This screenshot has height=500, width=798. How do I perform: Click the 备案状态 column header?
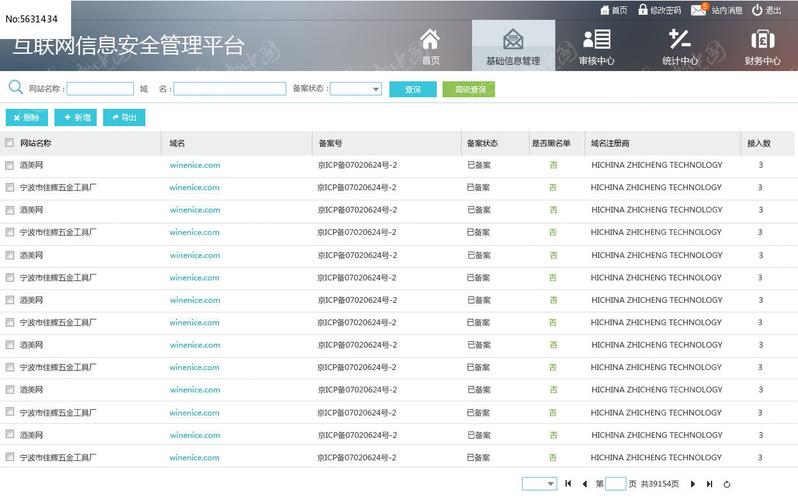click(x=482, y=143)
